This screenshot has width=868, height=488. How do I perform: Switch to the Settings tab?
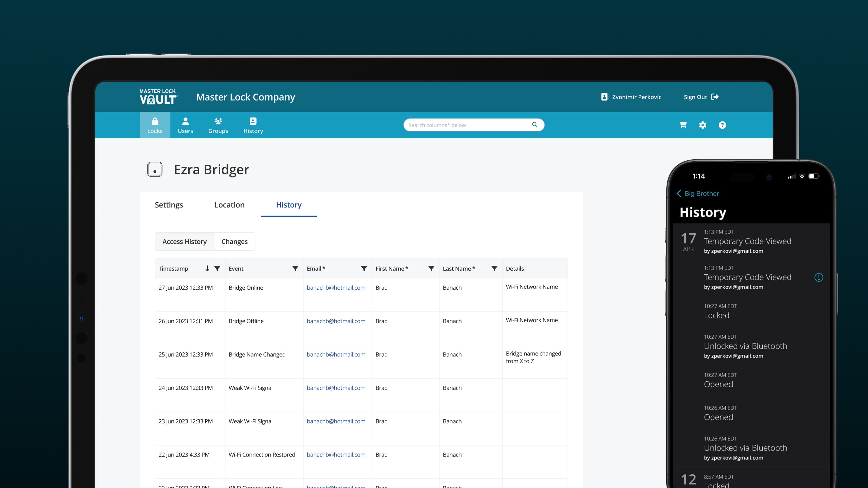[x=169, y=205]
